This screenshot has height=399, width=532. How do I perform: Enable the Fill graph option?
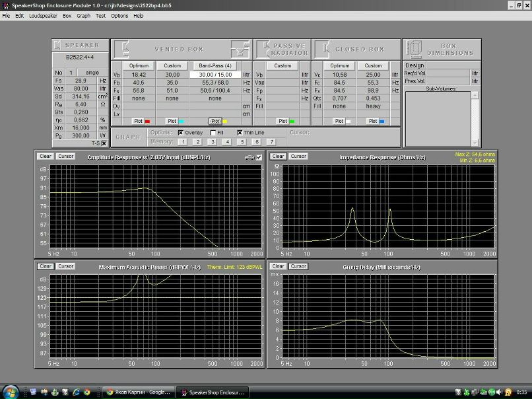(x=213, y=132)
